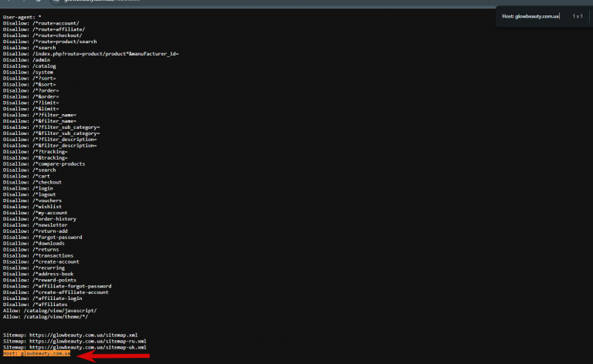
Task: Click 'Disallow: /*route=account/' line
Action: click(41, 23)
